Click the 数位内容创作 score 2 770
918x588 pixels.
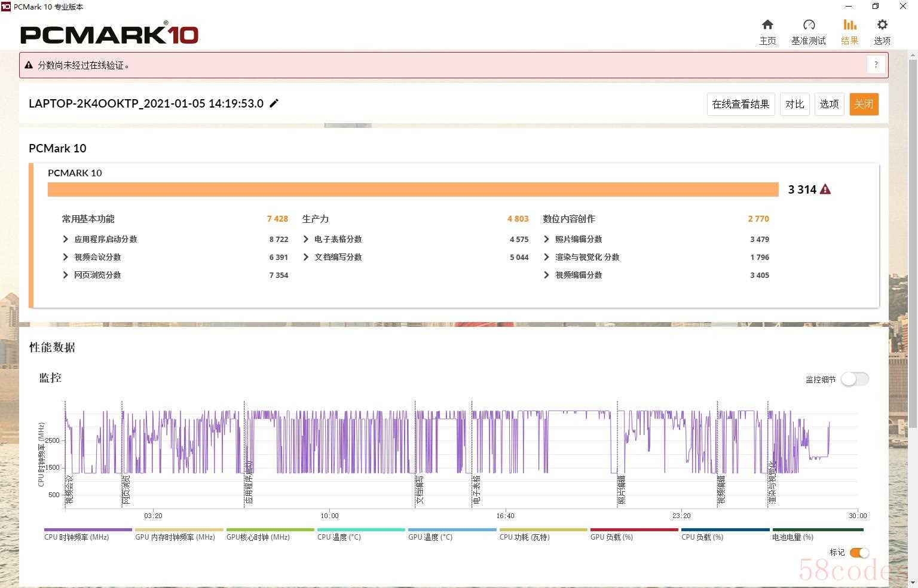click(x=758, y=219)
